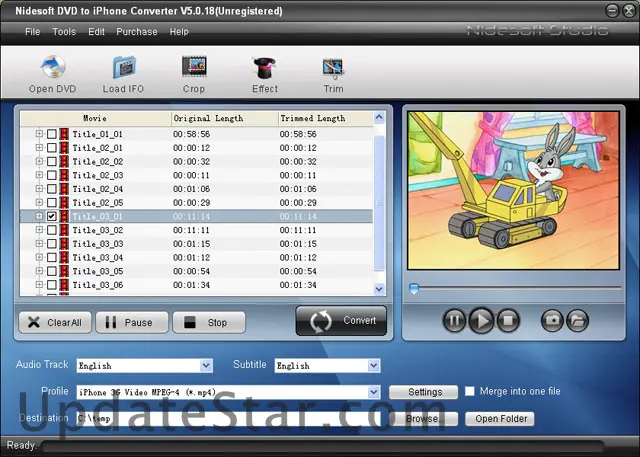Check the Title_01_01 checkbox
The image size is (640, 457).
[x=52, y=133]
